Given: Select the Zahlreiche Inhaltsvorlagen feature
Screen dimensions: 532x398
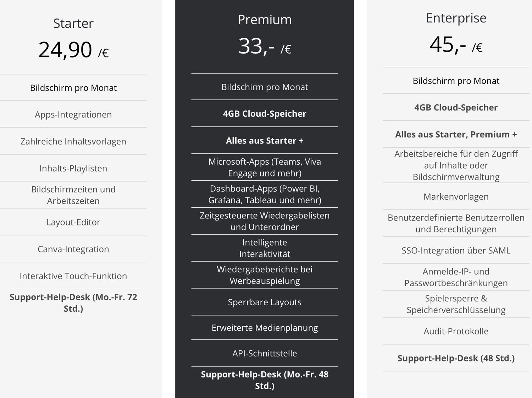Looking at the screenshot, I should coord(73,141).
